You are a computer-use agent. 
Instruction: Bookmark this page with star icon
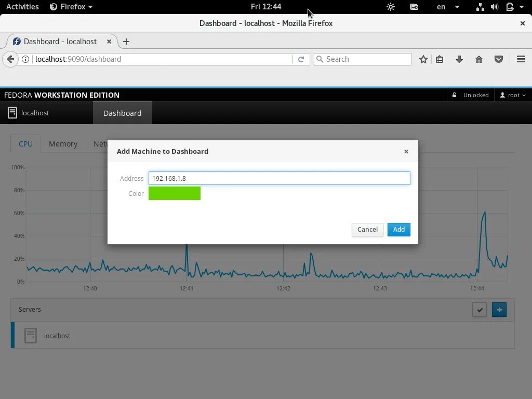pos(423,59)
